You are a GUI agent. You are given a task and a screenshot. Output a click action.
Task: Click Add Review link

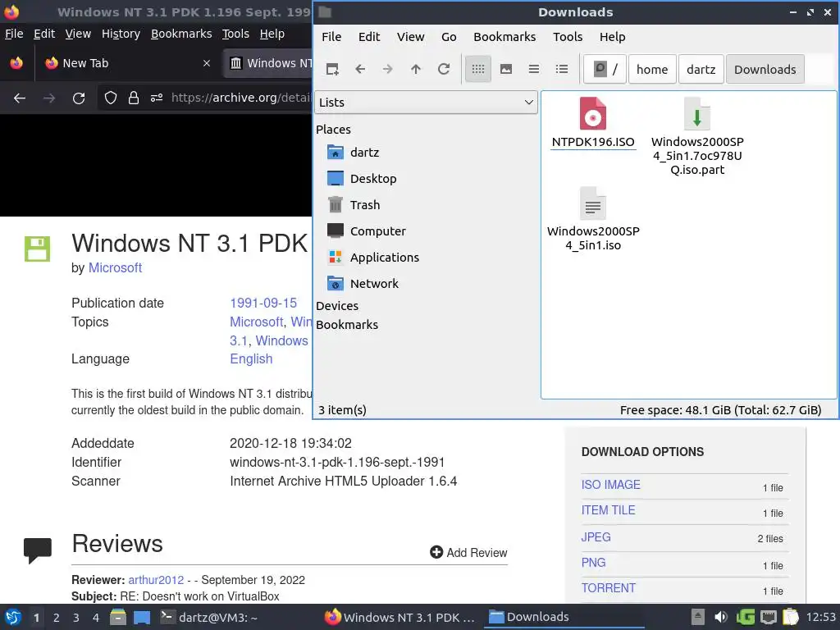pyautogui.click(x=468, y=552)
